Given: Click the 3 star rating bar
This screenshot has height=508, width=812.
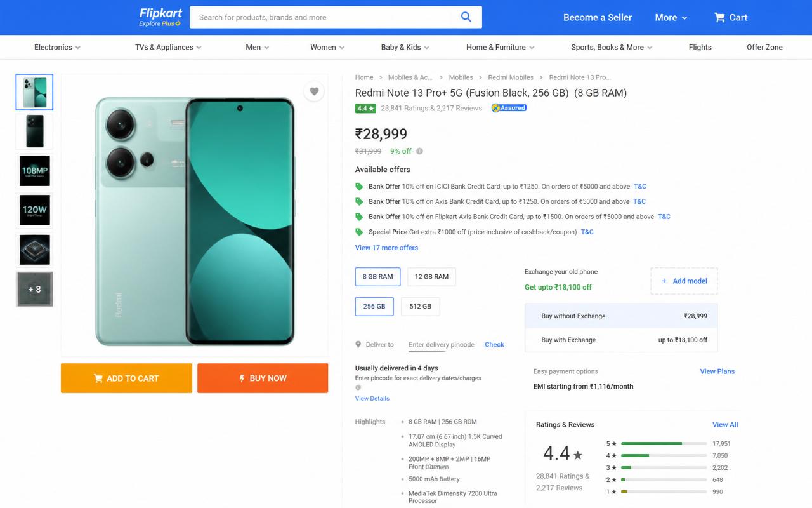Looking at the screenshot, I should [664, 467].
